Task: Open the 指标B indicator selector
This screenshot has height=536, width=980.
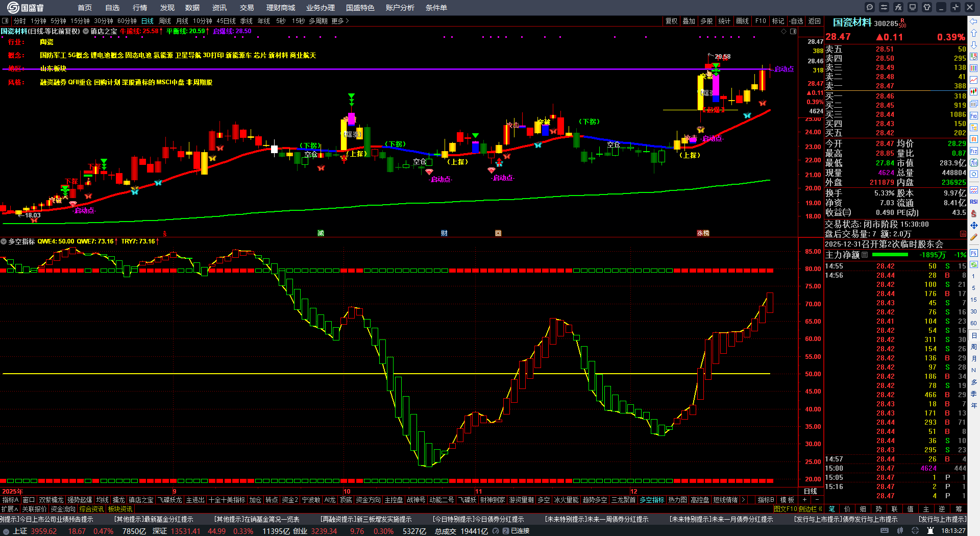Action: 766,500
